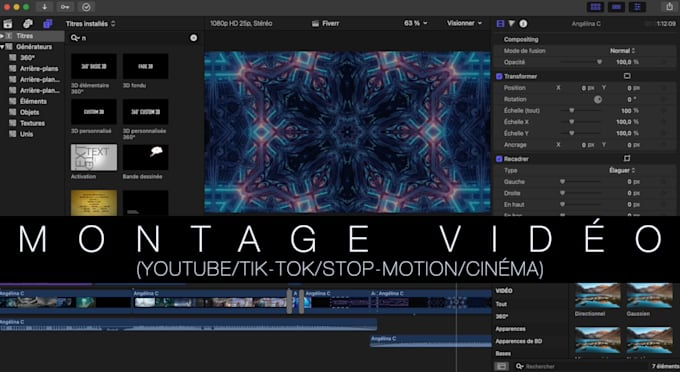Click the Recadrer onscreen crop icon
Screen dimensions: 680x372
[627, 158]
